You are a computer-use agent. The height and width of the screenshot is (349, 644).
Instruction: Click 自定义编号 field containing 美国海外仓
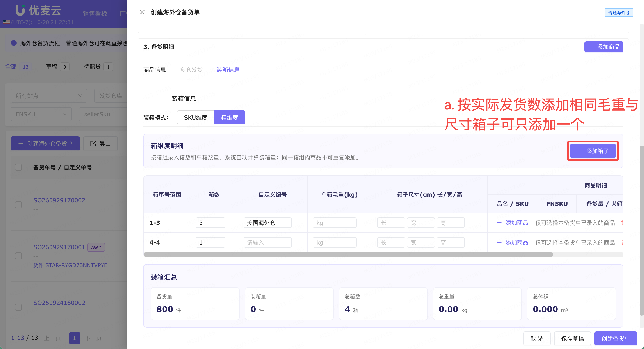pyautogui.click(x=267, y=223)
